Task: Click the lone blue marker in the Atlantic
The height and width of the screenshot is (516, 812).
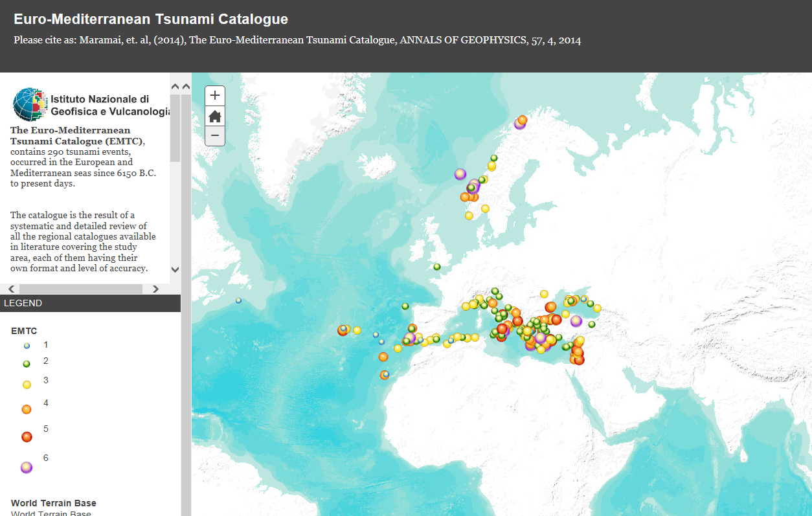Action: [238, 300]
